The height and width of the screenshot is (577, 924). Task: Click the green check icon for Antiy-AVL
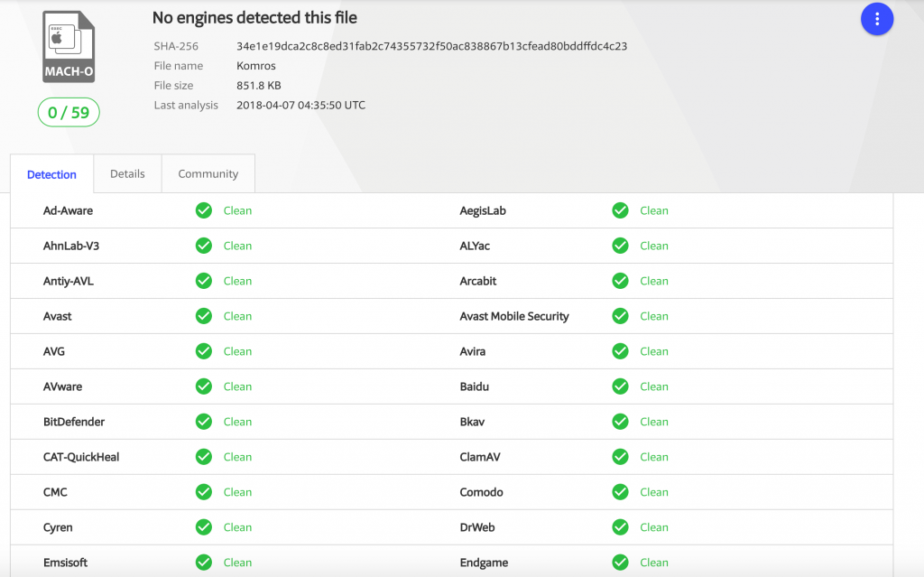coord(204,281)
